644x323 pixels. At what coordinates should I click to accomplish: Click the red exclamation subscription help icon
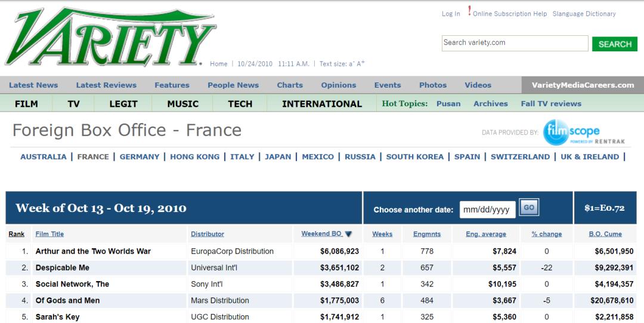pyautogui.click(x=469, y=11)
